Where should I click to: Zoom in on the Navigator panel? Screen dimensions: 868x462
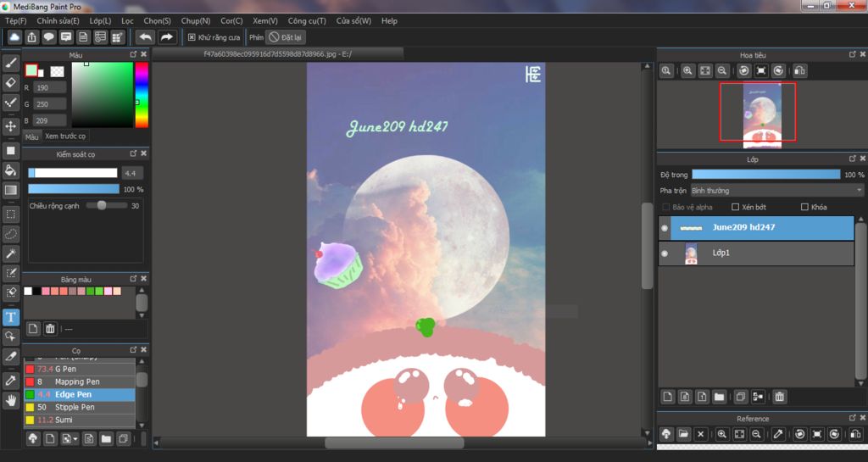point(687,71)
